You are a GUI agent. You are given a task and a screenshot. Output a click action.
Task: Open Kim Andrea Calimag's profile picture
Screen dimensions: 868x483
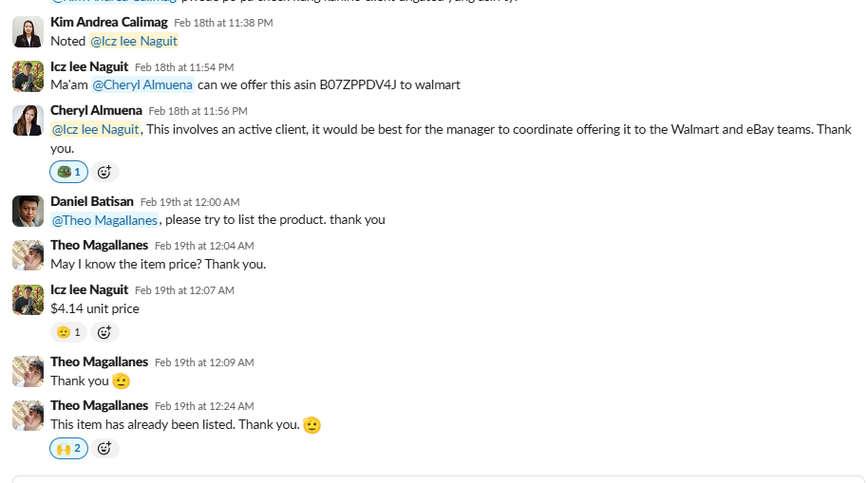[28, 32]
